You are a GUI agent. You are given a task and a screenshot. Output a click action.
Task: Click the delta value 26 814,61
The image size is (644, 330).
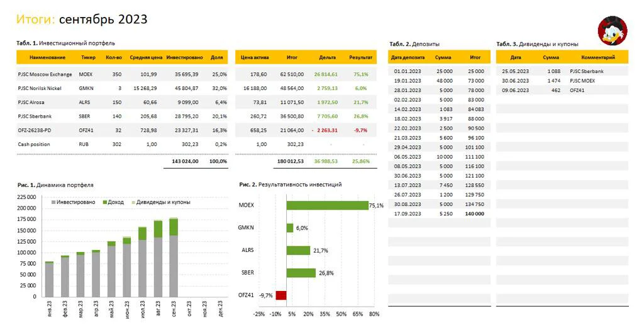[x=326, y=74]
